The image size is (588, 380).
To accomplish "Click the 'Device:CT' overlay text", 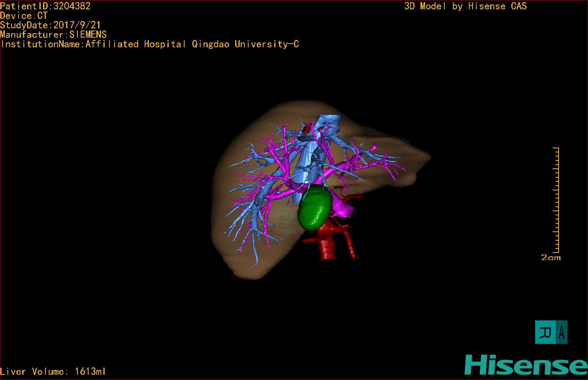I will pyautogui.click(x=24, y=16).
